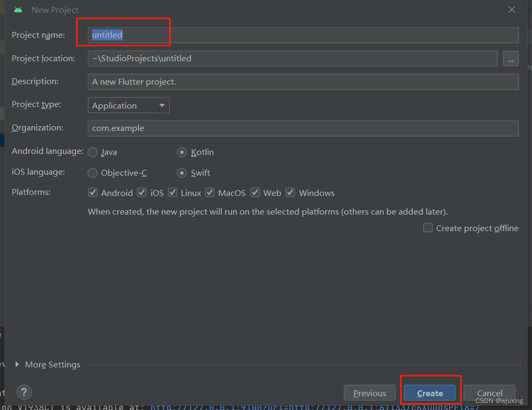Focus the Project name field
532x410 pixels.
(x=303, y=35)
